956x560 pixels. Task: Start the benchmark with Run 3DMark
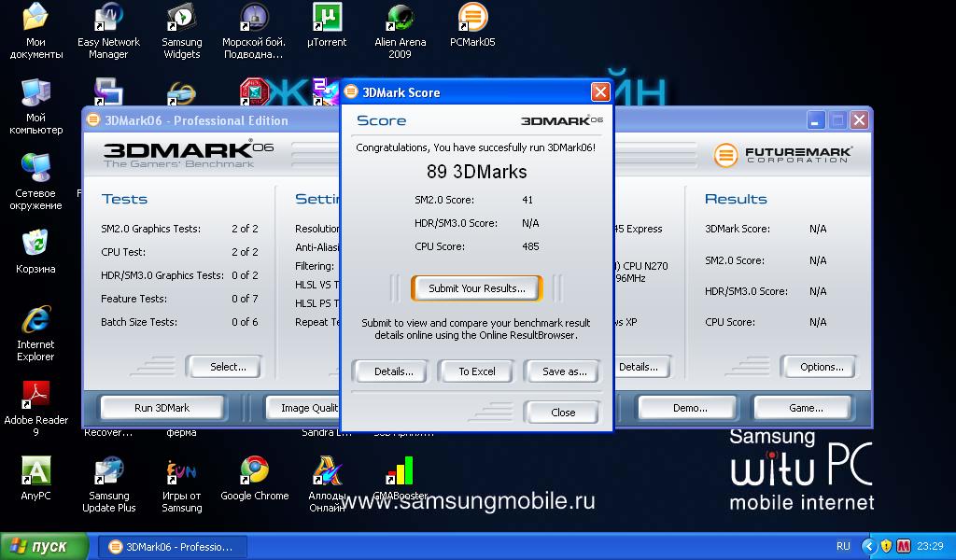(x=162, y=408)
